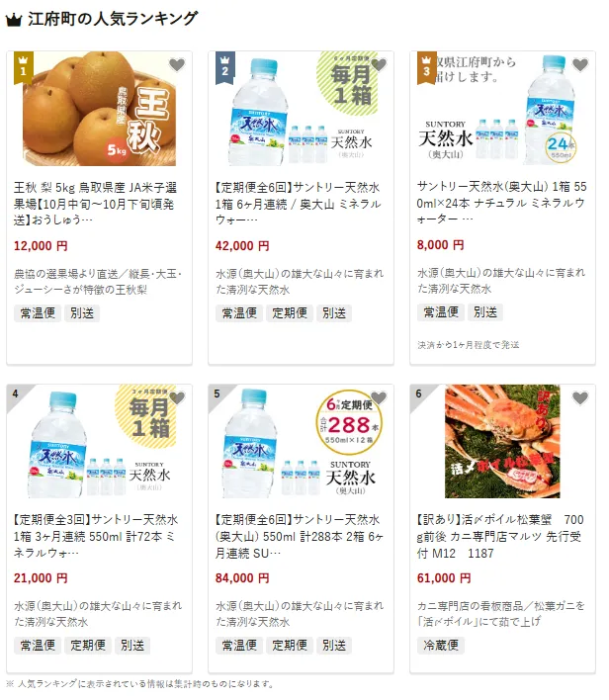Image resolution: width=609 pixels, height=700 pixels.
Task: Click the 常温便 tag on the 王秋 梨 item
Action: pyautogui.click(x=38, y=313)
